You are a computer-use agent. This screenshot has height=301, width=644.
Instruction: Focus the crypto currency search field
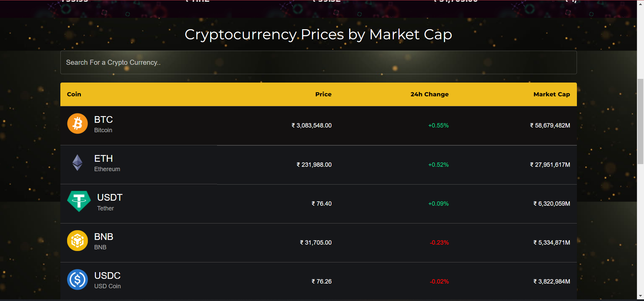(318, 62)
